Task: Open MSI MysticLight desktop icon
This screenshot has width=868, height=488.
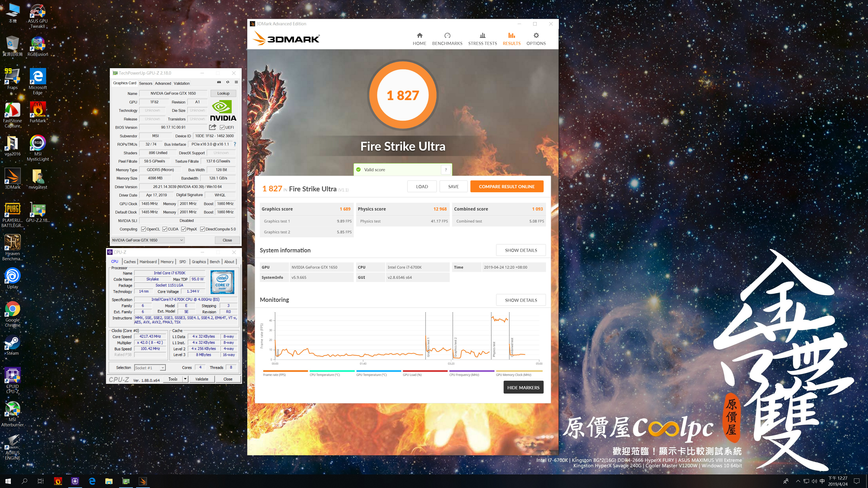Action: (x=37, y=148)
